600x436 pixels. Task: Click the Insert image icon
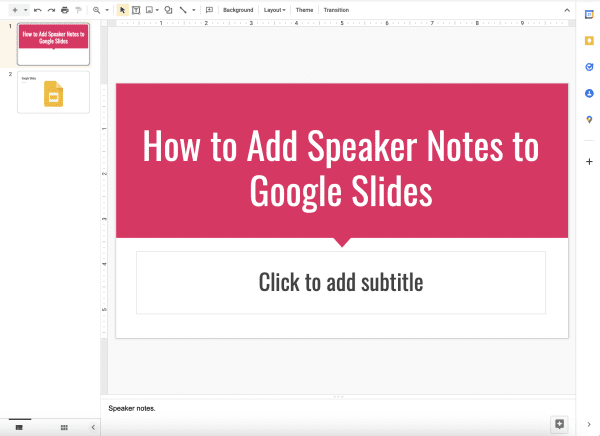pos(150,10)
